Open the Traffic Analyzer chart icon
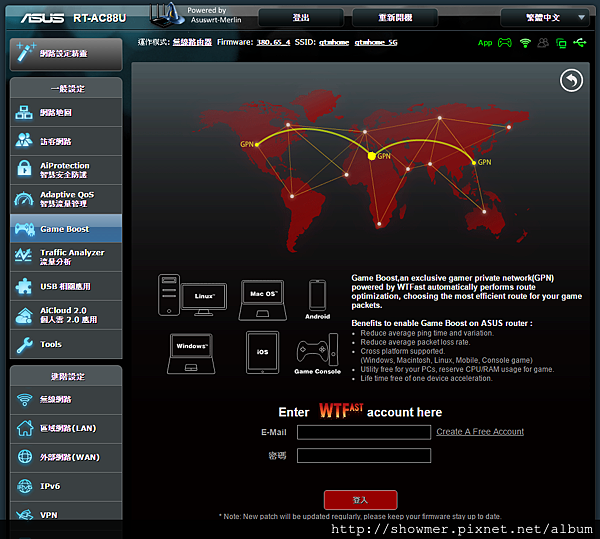 pos(23,256)
